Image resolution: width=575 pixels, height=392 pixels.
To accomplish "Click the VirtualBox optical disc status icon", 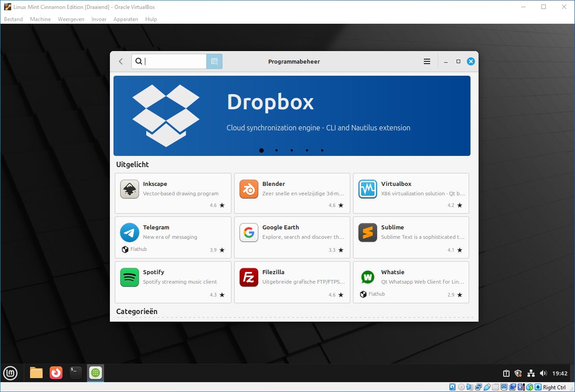I will tap(461, 387).
